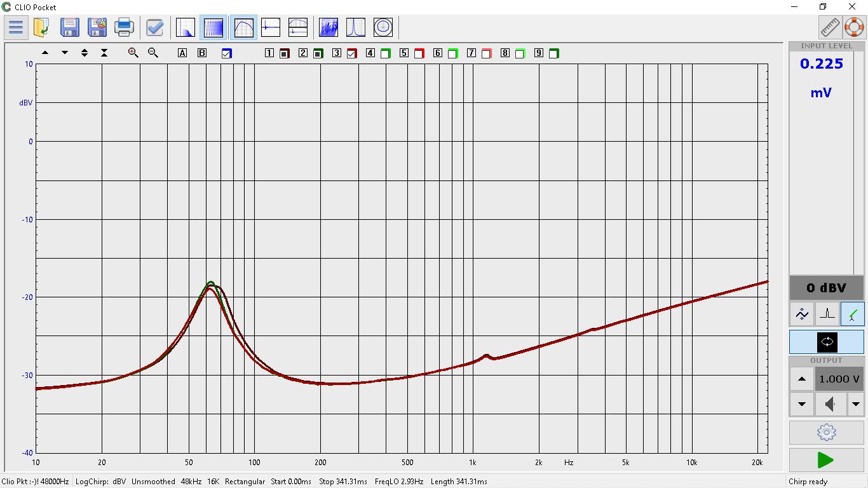Start the measurement with green play button
This screenshot has height=488, width=868.
click(827, 460)
